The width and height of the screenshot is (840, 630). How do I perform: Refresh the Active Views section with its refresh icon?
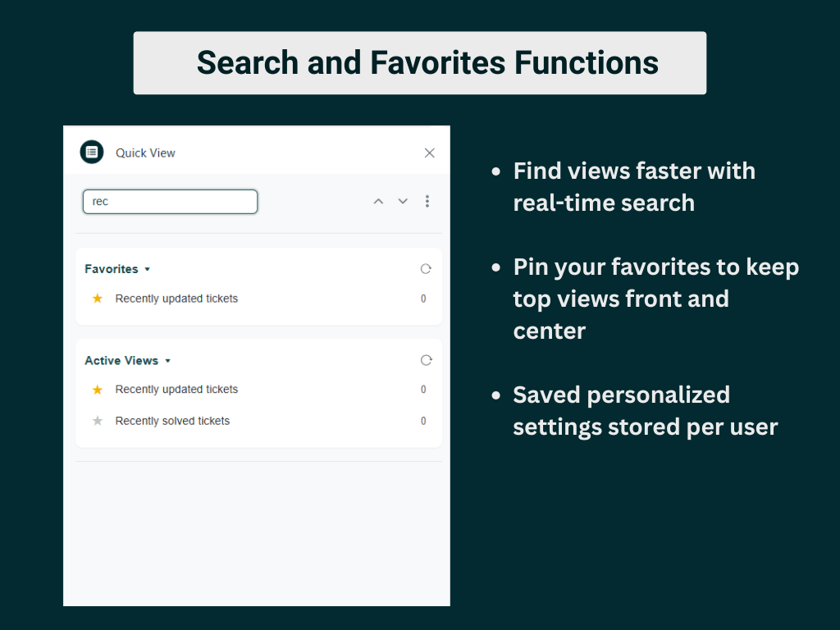pyautogui.click(x=426, y=360)
